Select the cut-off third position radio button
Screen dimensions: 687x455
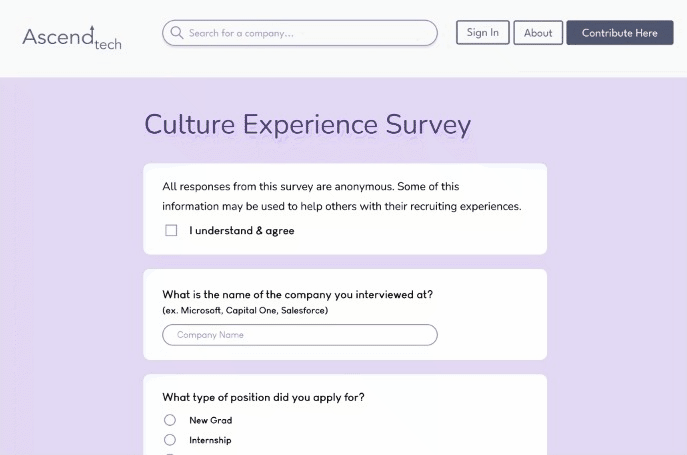[170, 453]
